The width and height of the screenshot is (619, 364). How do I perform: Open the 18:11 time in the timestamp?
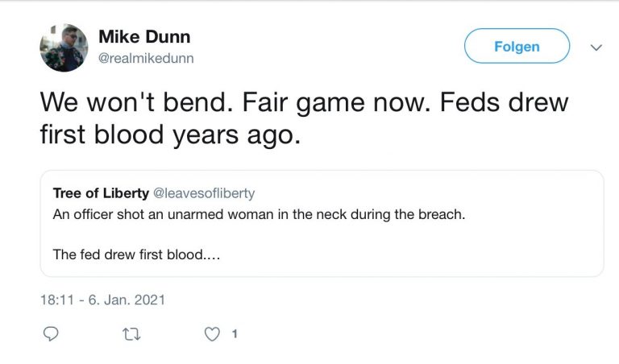point(55,300)
